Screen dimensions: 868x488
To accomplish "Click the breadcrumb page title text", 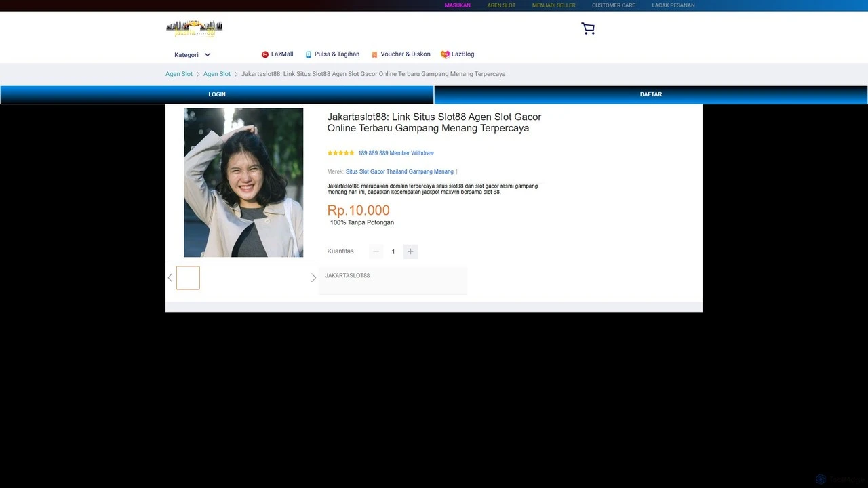I will click(x=374, y=74).
